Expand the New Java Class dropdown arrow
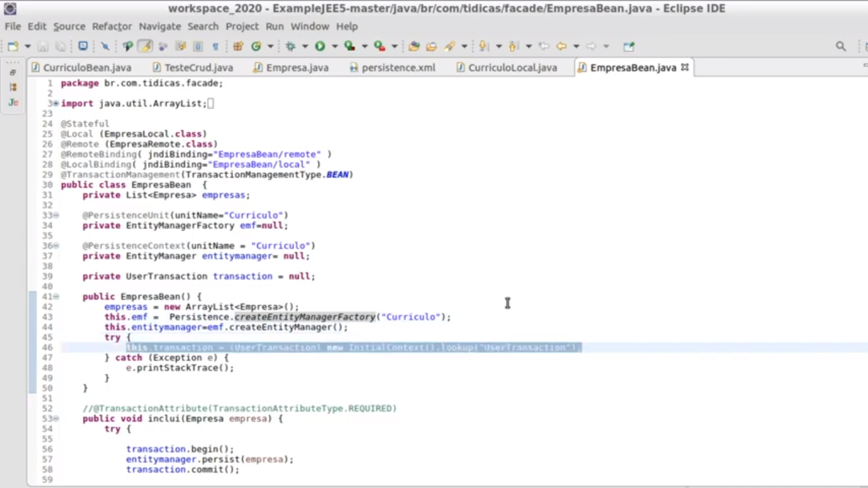Viewport: 868px width, 488px height. tap(271, 46)
